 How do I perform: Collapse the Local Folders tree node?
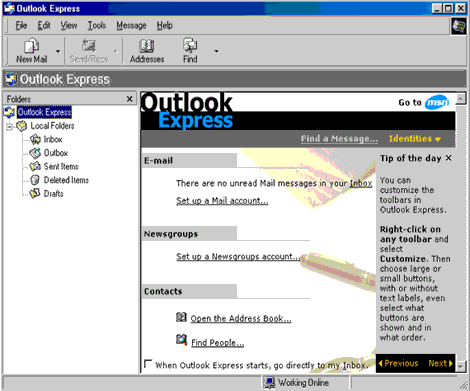coord(9,126)
